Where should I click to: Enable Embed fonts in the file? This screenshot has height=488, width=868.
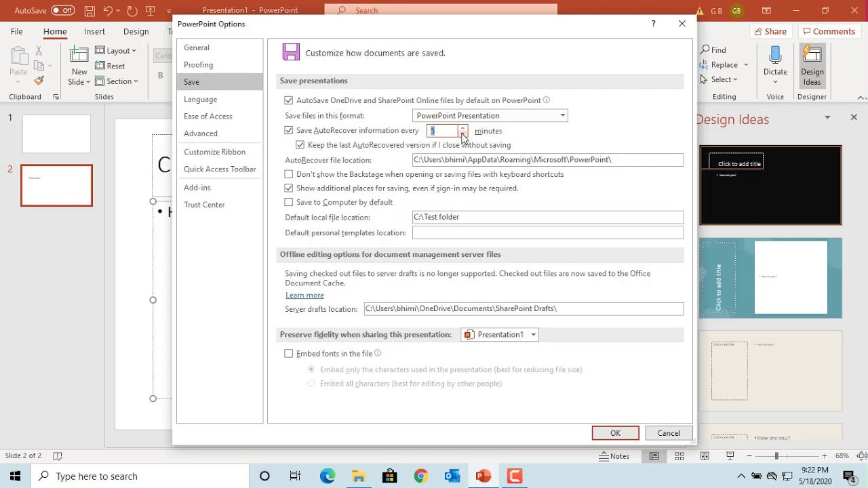[289, 353]
